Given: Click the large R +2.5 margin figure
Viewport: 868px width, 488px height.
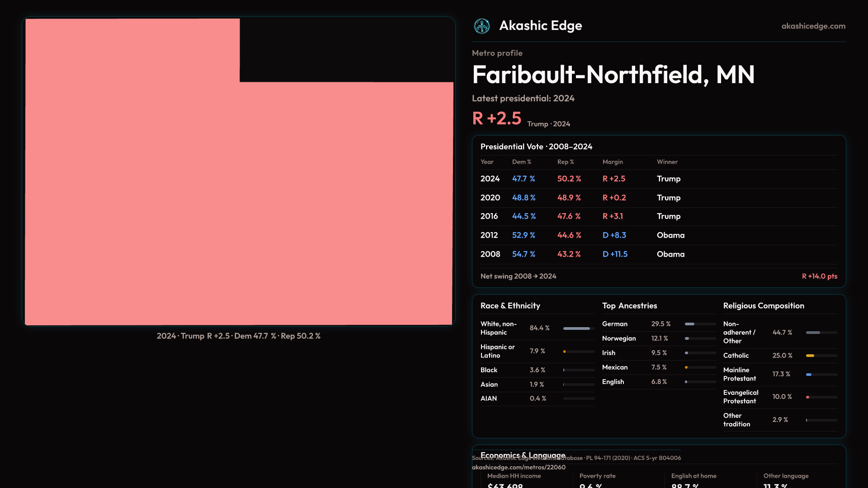Looking at the screenshot, I should point(496,118).
